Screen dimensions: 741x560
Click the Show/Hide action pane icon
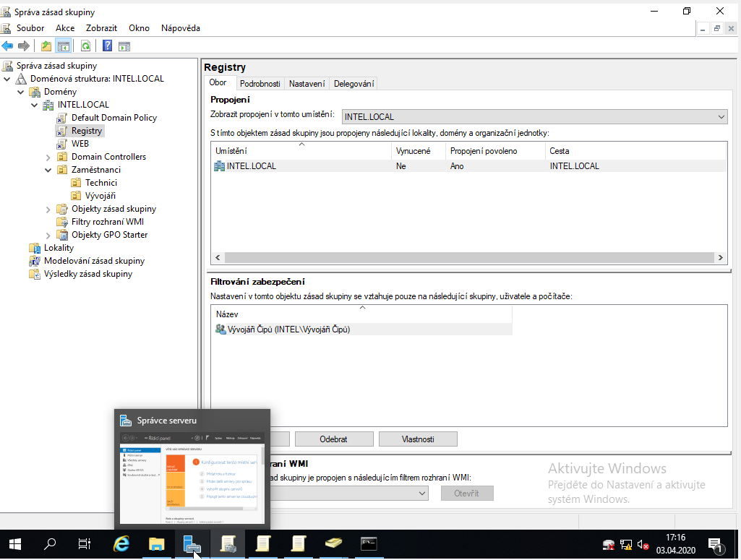pyautogui.click(x=124, y=46)
